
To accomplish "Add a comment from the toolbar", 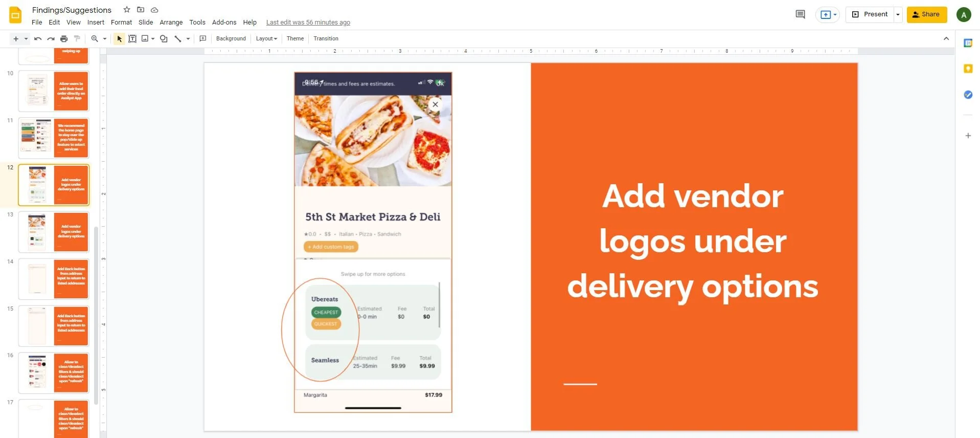I will coord(203,38).
